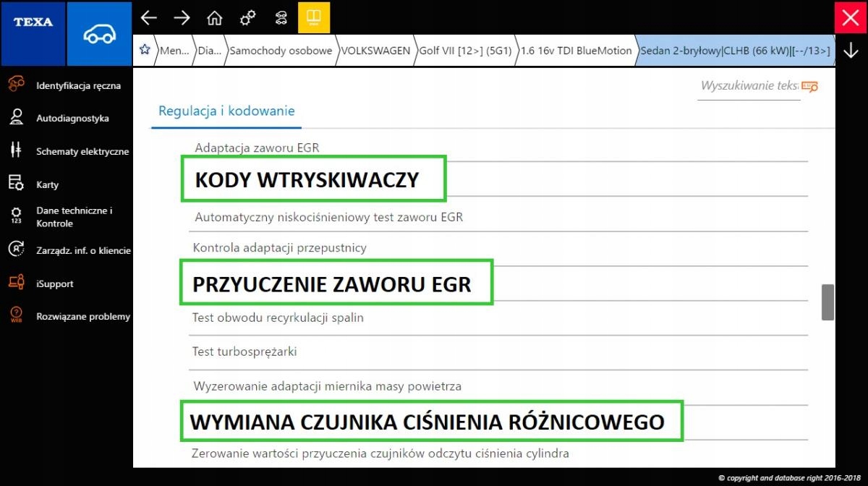Screen dimensions: 868x486
Task: Select Wyzerowanie adaptacji miernika masy powietrza
Action: pos(498,386)
